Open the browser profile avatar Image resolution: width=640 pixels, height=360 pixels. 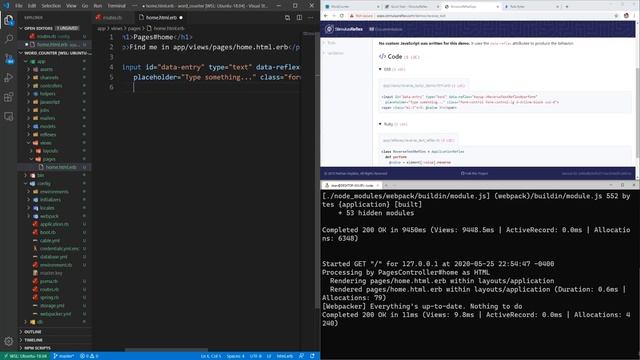point(626,16)
